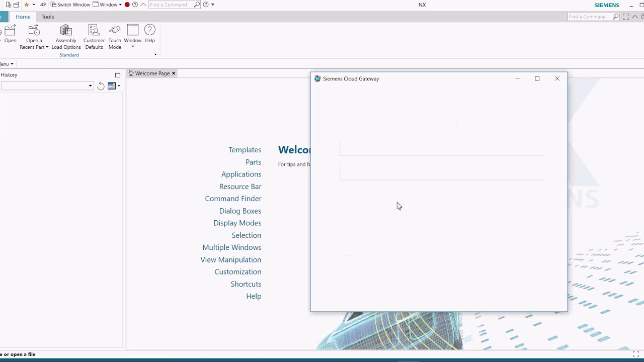644x362 pixels.
Task: Open the Customization welcome link
Action: 237,271
